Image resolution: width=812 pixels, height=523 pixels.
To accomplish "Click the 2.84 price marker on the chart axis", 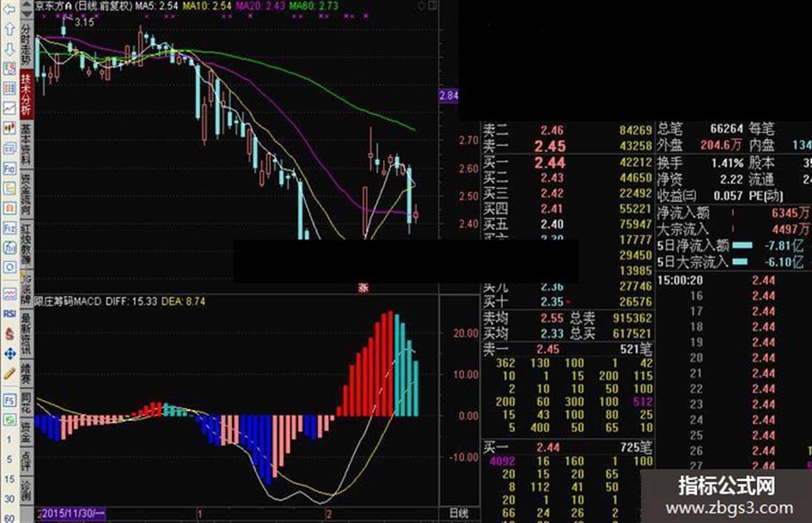I will click(449, 95).
